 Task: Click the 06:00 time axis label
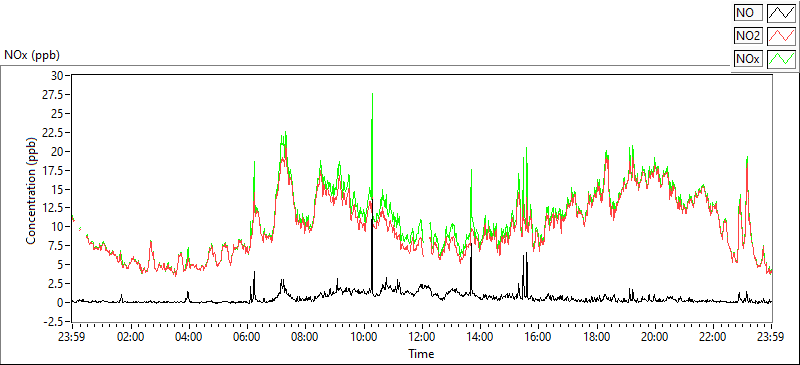click(247, 337)
